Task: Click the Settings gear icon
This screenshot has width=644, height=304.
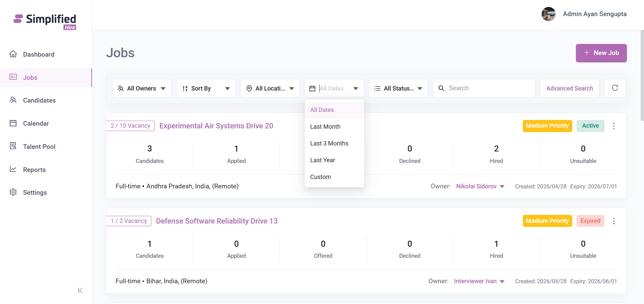Action: point(13,192)
